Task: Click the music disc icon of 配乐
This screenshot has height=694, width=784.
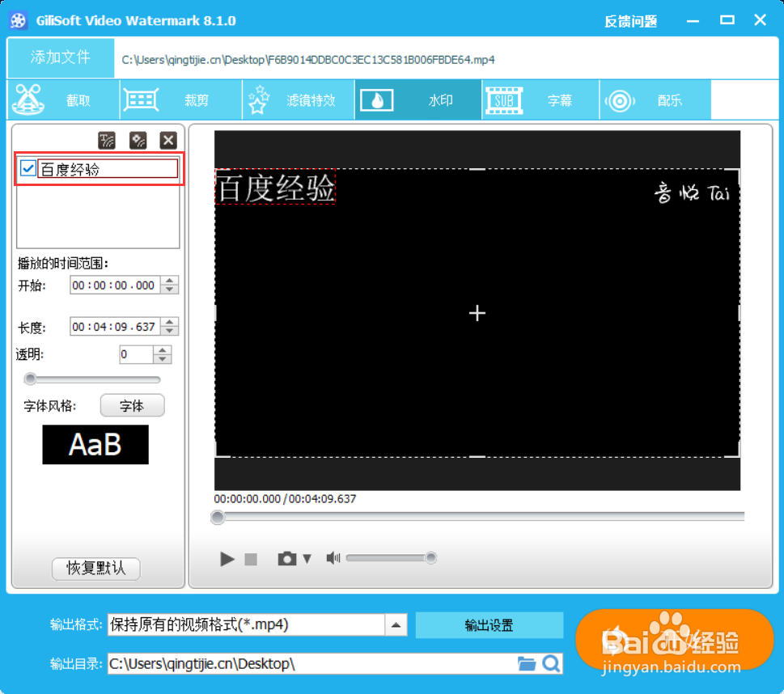Action: tap(620, 101)
